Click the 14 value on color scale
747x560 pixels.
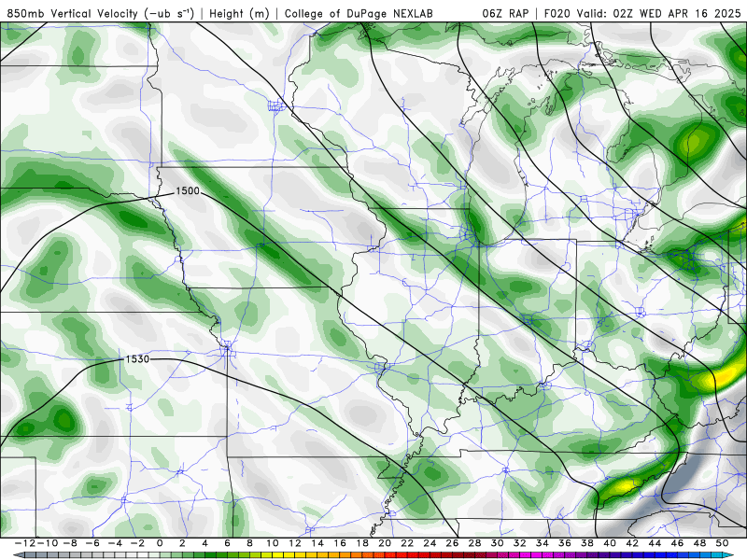click(317, 543)
